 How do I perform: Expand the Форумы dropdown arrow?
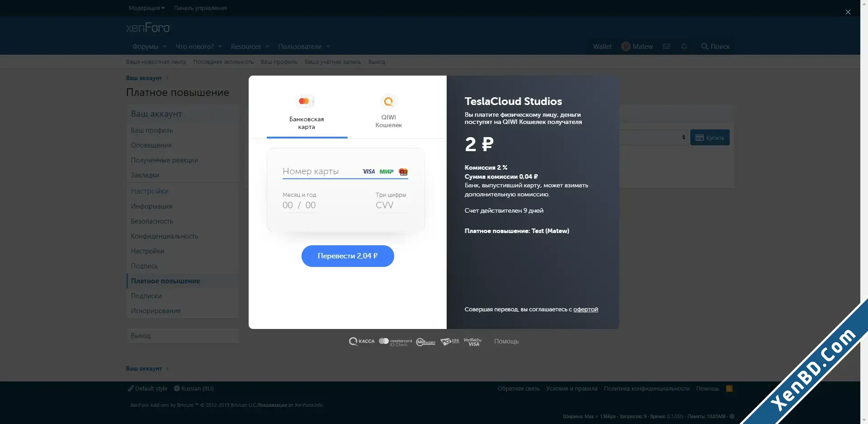coord(165,47)
